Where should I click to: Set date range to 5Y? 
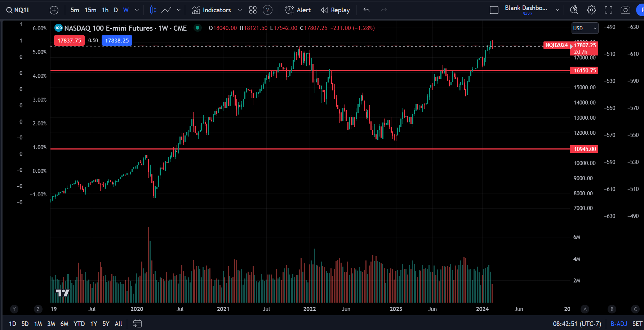tap(106, 324)
